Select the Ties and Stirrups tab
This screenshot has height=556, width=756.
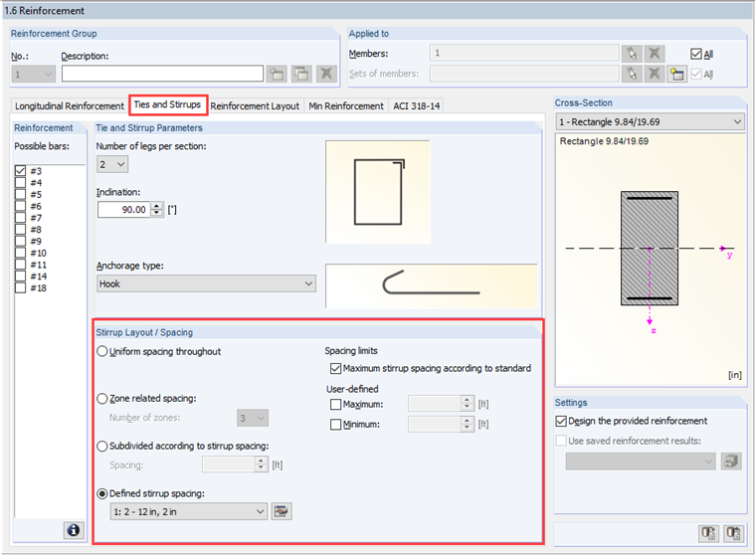point(167,104)
